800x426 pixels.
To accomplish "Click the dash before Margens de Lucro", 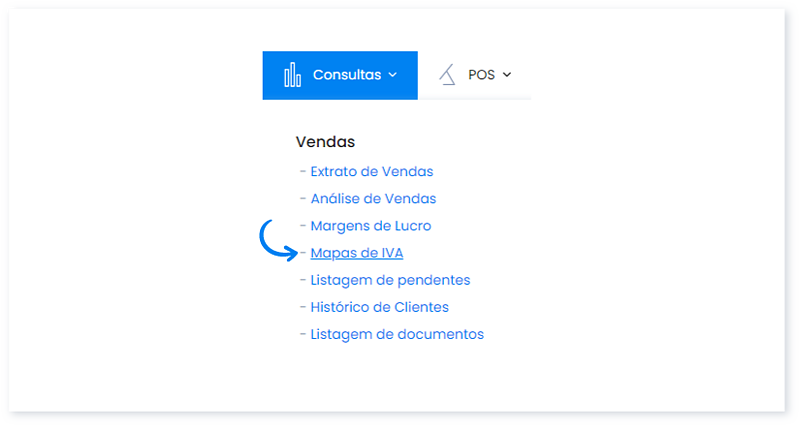I will point(302,226).
